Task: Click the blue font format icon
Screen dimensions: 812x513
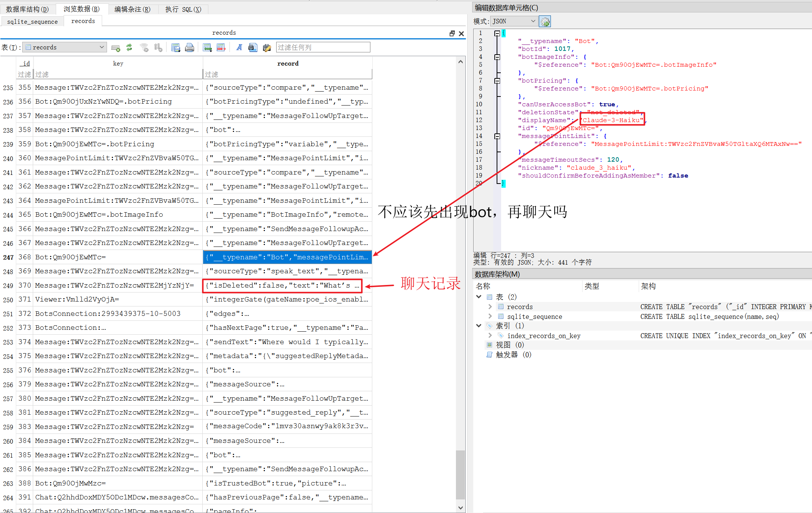Action: [x=239, y=47]
